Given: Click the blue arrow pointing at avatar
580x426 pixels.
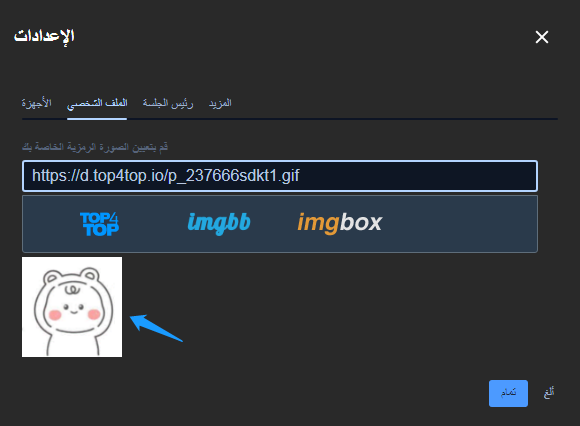Looking at the screenshot, I should [156, 328].
